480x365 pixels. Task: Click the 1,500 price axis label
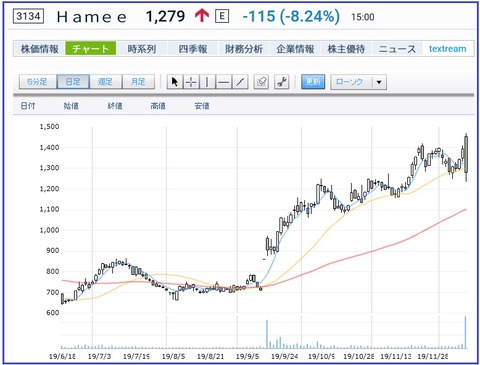49,127
